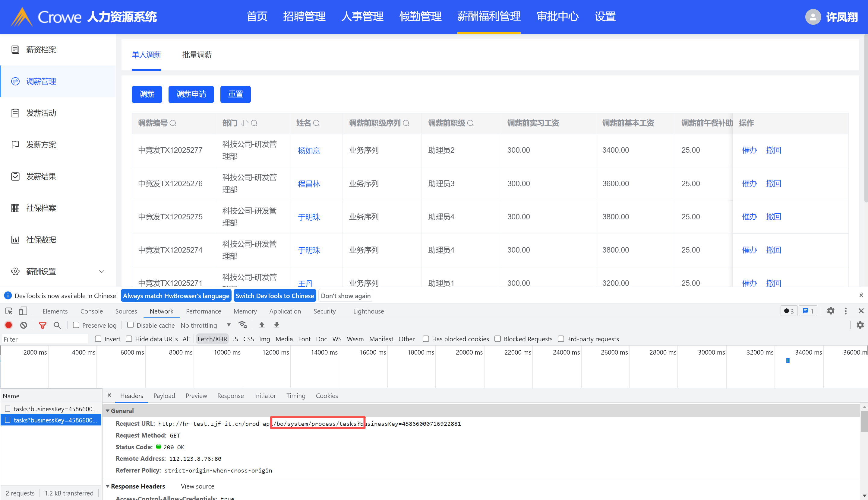Tick the Hide data URLs checkbox
The image size is (868, 500).
[129, 339]
